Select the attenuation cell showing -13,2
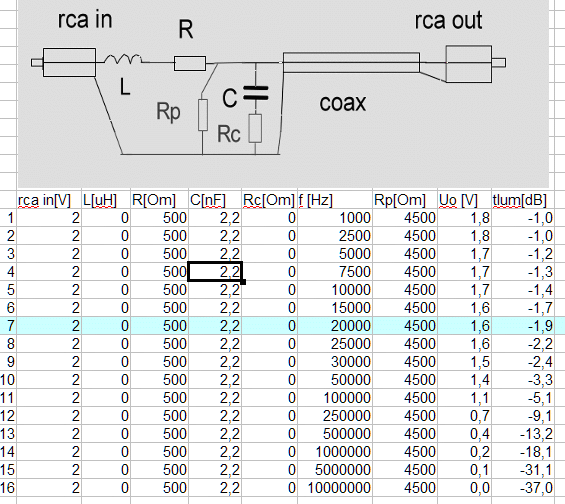The image size is (565, 504). pyautogui.click(x=523, y=434)
